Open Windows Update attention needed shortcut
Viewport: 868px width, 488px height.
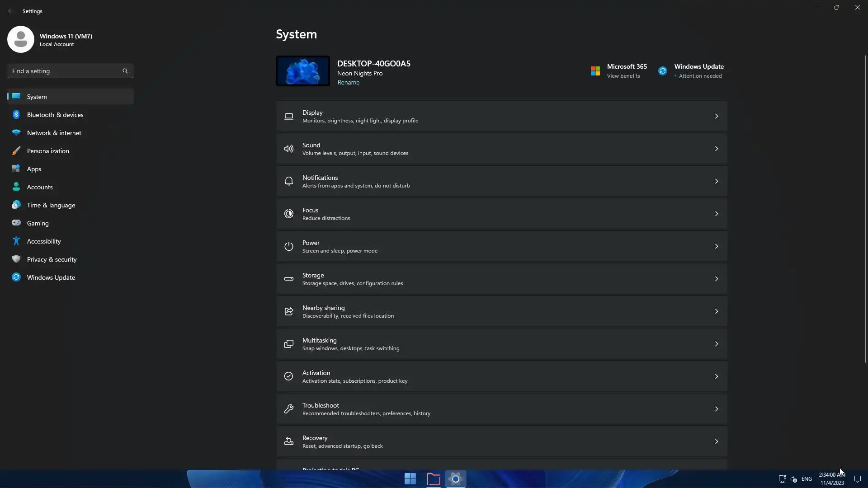tap(698, 71)
